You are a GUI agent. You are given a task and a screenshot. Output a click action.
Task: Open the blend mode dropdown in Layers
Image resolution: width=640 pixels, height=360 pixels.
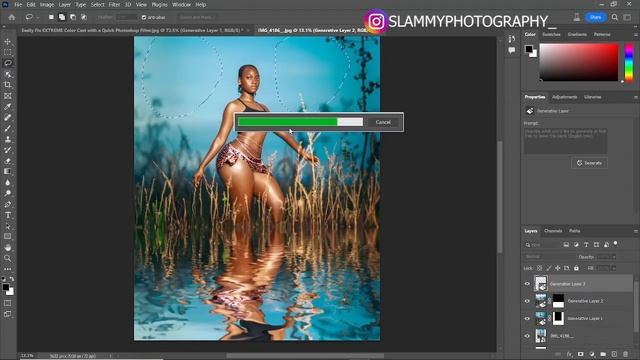click(x=548, y=257)
